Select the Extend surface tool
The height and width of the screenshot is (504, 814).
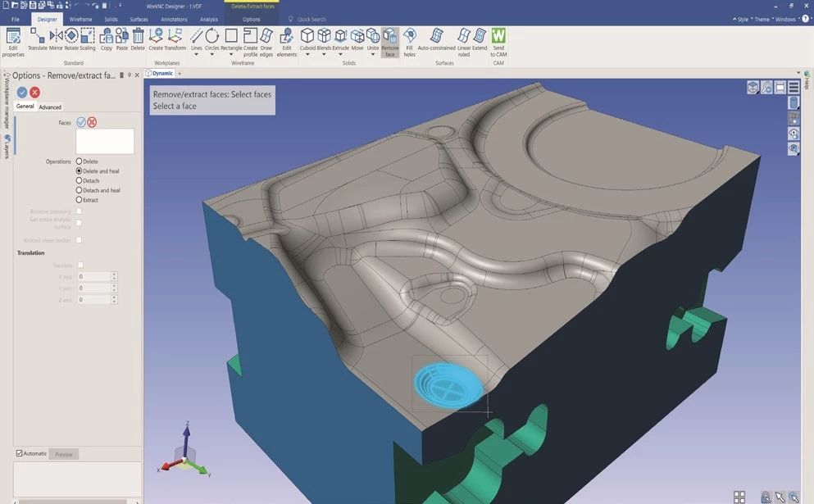(480, 40)
